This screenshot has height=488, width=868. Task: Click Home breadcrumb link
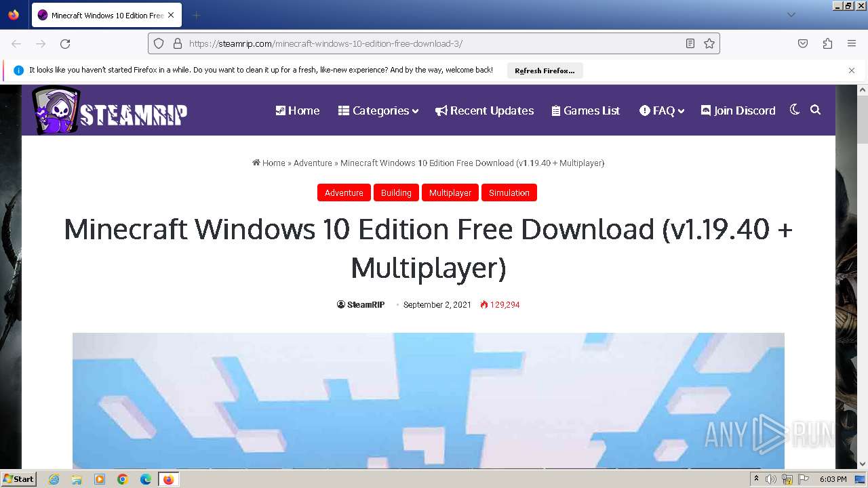269,163
